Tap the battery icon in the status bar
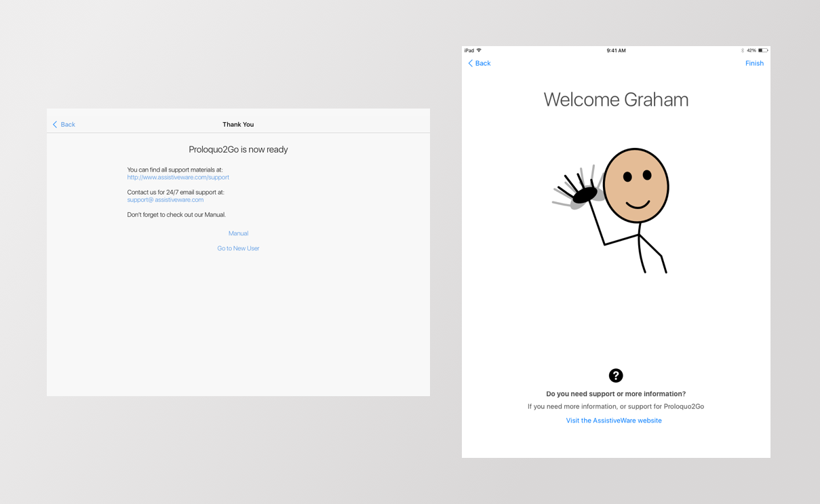Screen dimensions: 820x504 point(765,50)
